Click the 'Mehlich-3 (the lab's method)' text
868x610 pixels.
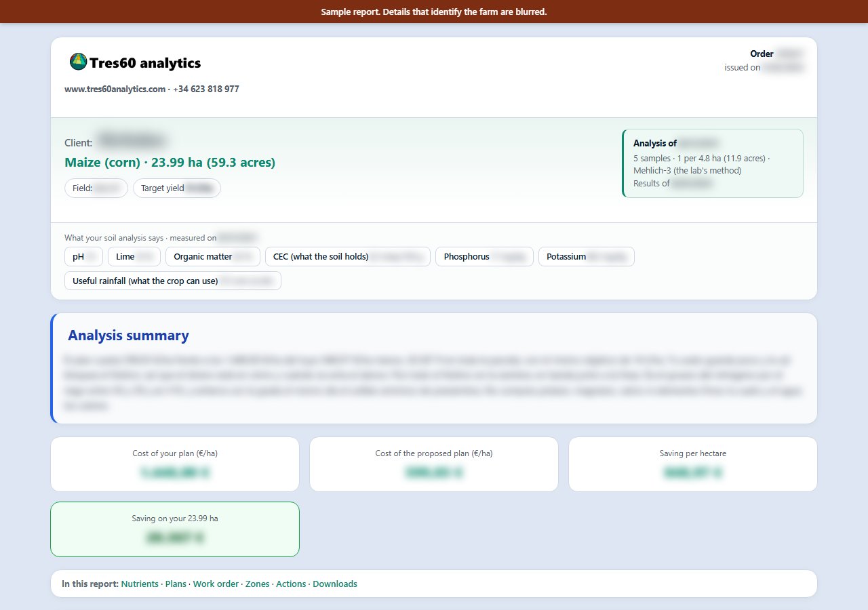(688, 171)
